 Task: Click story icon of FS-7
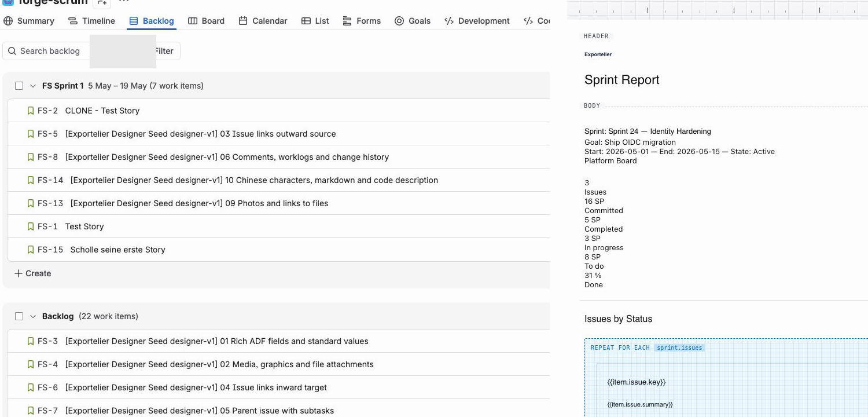point(31,411)
